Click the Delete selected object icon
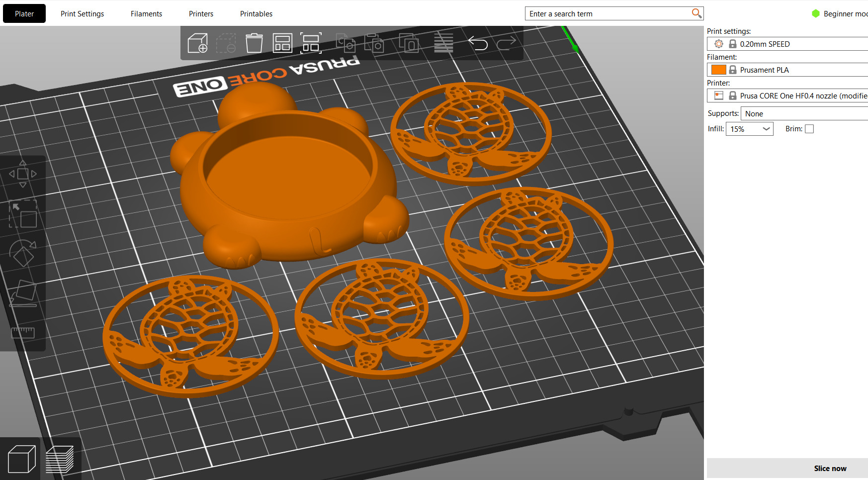 (226, 43)
